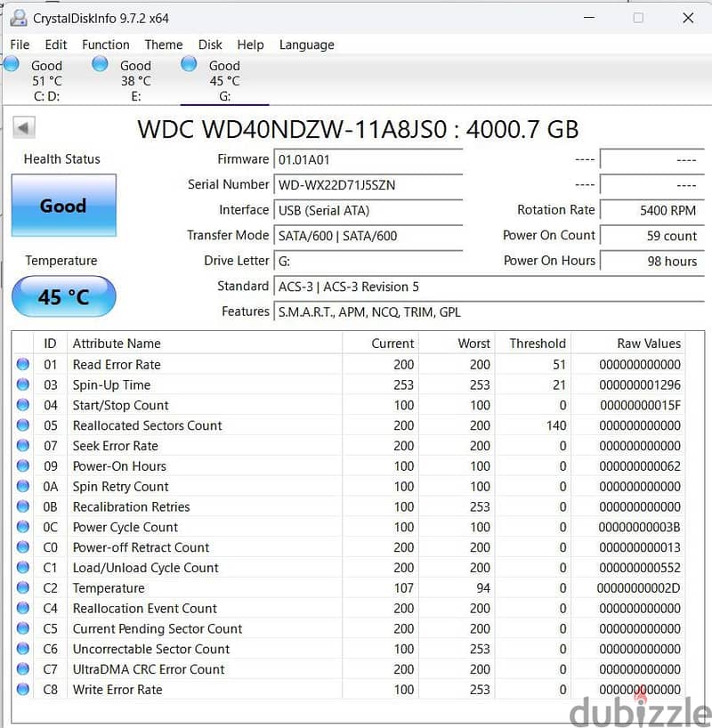Click the Transfer Mode field
Screen dimensions: 712x728
pos(368,236)
